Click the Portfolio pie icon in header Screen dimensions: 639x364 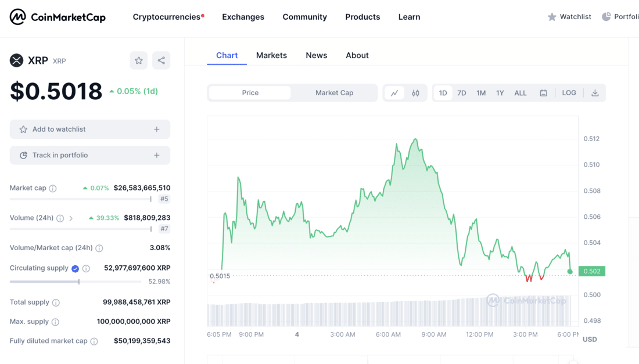(606, 17)
